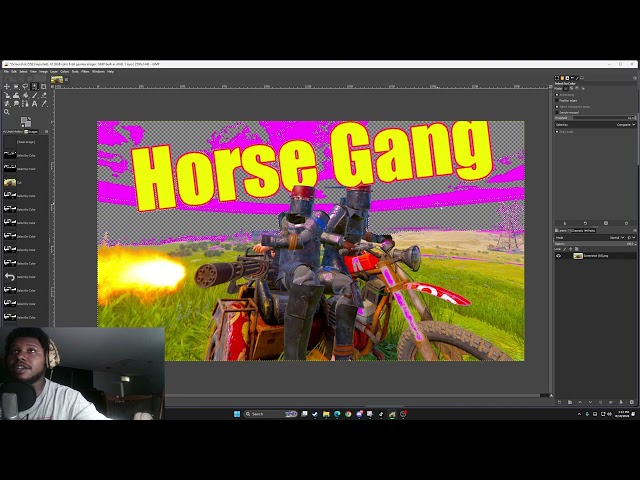The height and width of the screenshot is (480, 640).
Task: Open the Undo History tab configuration menu
Action: click(46, 131)
